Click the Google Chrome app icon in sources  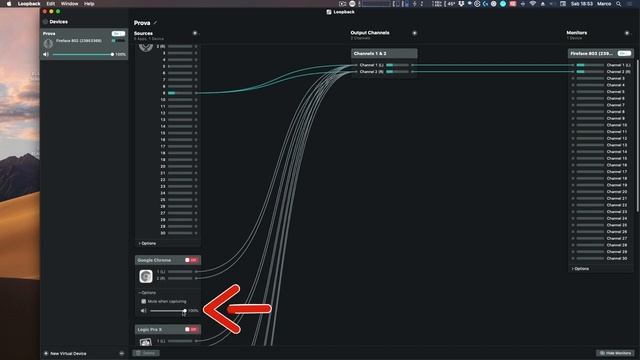coord(146,276)
